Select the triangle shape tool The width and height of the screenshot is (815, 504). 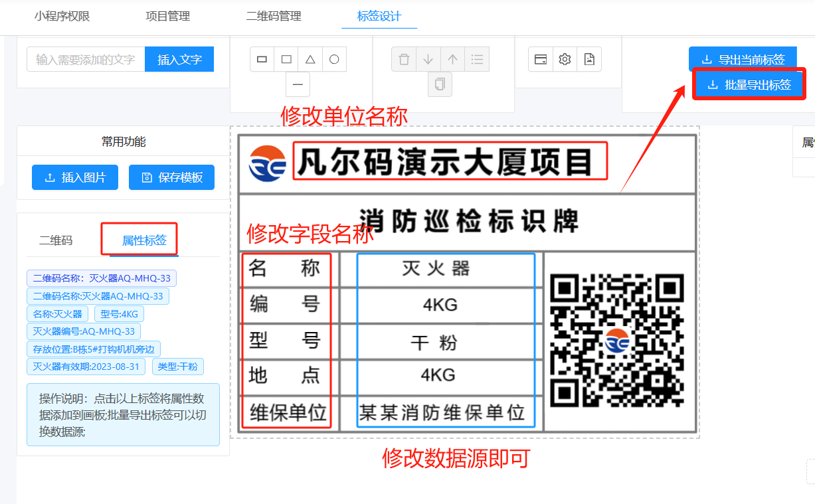click(310, 59)
